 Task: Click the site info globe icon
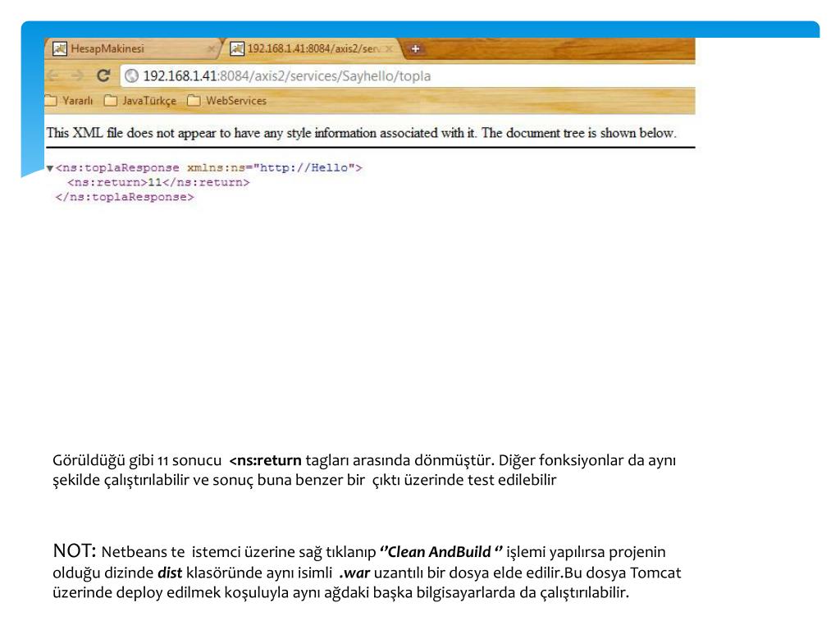pyautogui.click(x=132, y=76)
